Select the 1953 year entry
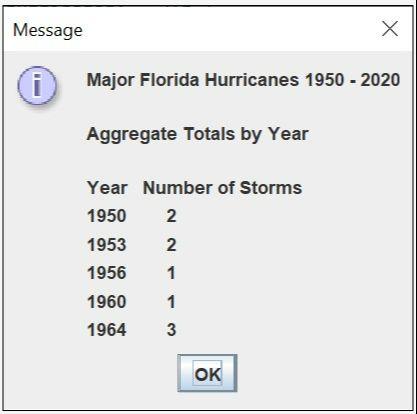417x414 pixels. click(107, 245)
